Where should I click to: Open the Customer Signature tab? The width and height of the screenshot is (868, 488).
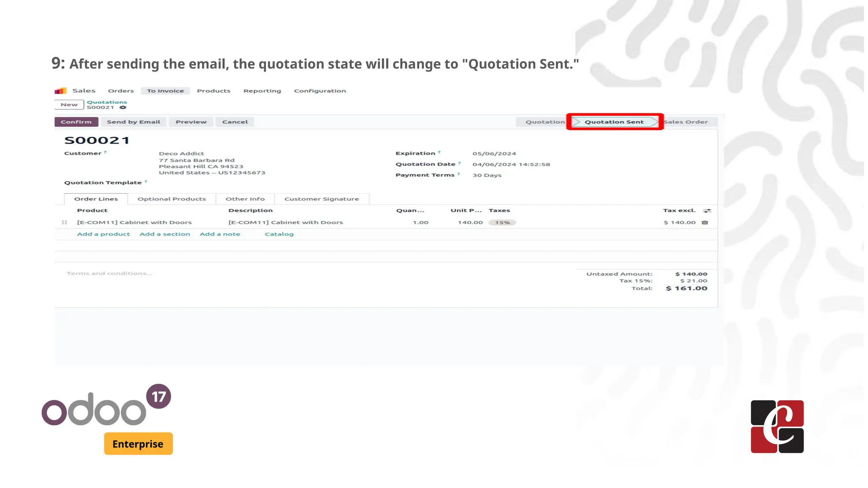(321, 199)
